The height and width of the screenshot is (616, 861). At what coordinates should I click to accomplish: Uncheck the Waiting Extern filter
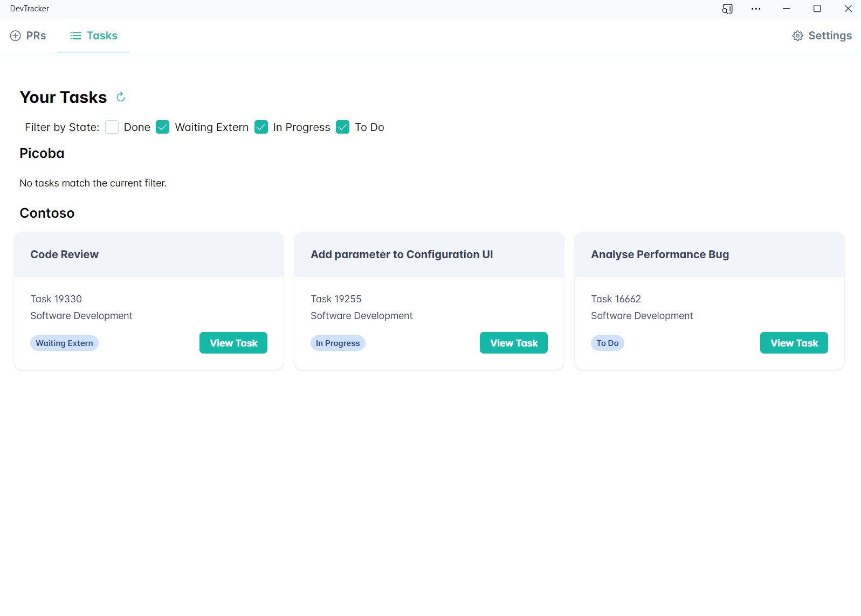click(163, 127)
